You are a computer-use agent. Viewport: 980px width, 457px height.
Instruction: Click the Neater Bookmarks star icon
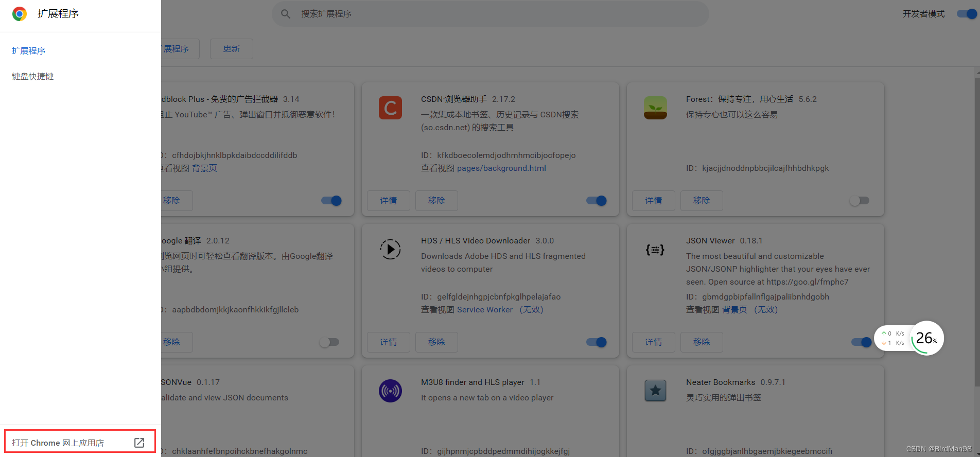point(655,391)
